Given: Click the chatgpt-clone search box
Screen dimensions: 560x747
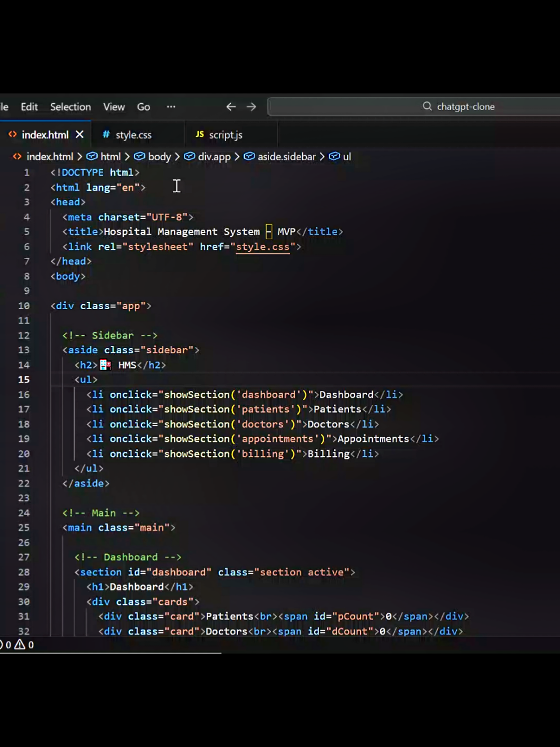Looking at the screenshot, I should [414, 107].
